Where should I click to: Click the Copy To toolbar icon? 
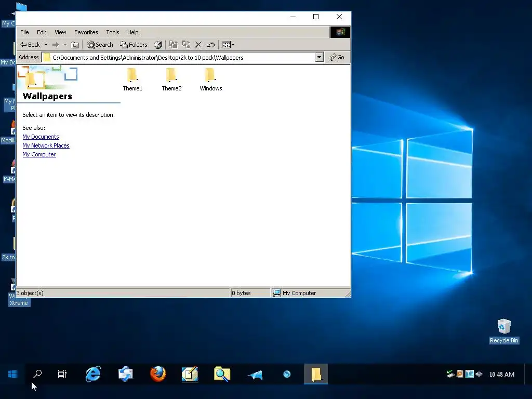click(x=186, y=45)
